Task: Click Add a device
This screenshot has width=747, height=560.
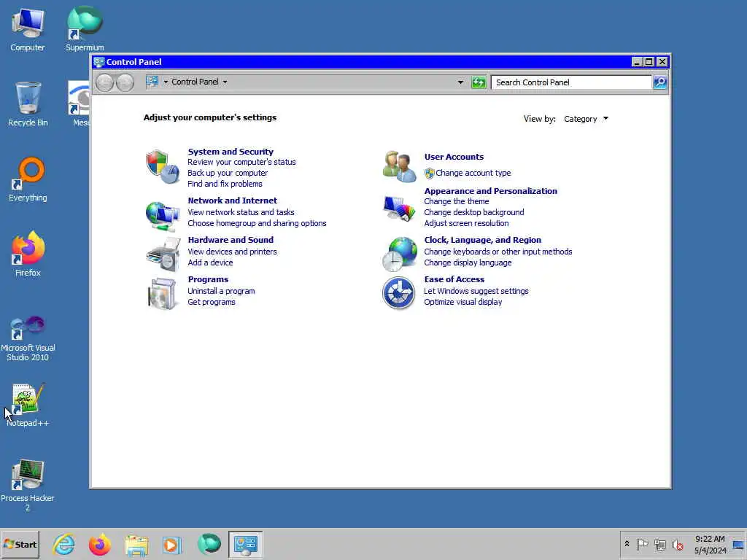Action: coord(210,262)
